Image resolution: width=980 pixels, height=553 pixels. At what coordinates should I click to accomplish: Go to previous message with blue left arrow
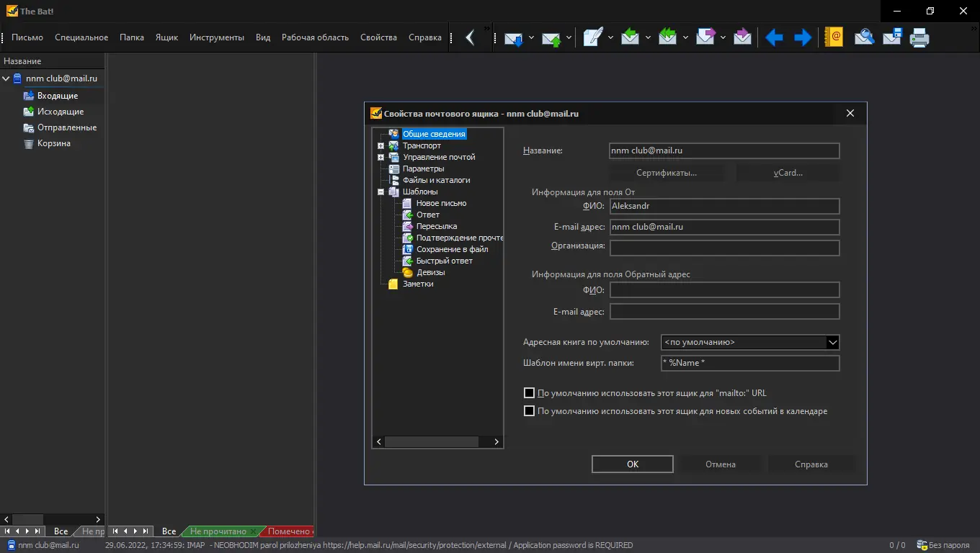coord(775,37)
